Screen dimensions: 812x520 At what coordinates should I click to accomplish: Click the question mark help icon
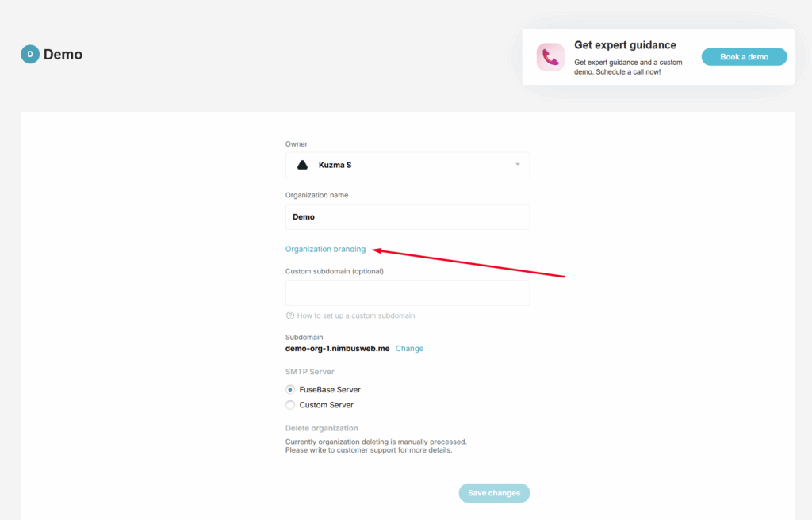290,315
